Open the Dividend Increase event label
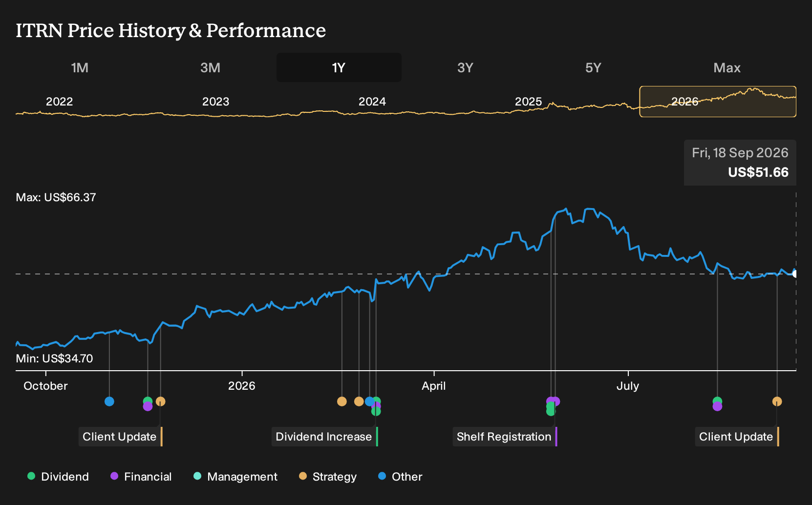Viewport: 812px width, 505px height. coord(325,437)
